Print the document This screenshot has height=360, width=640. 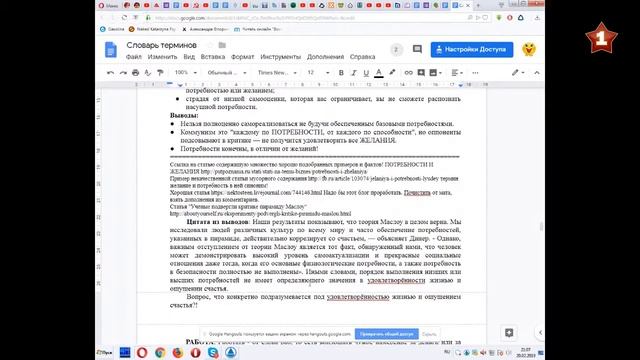[136, 73]
